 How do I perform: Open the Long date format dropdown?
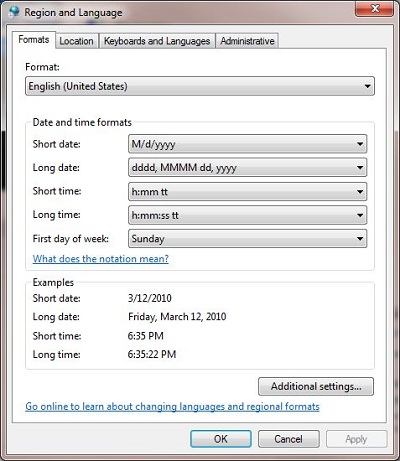(247, 168)
